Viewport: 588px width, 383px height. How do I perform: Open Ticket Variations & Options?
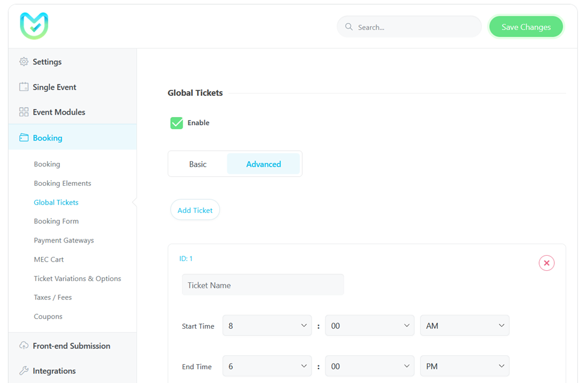[77, 278]
